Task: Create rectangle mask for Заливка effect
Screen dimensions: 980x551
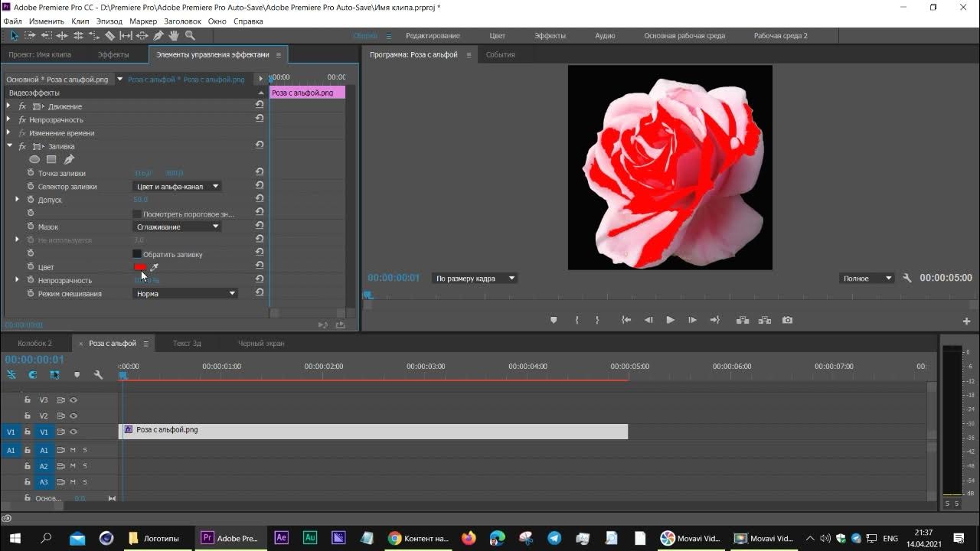Action: pyautogui.click(x=51, y=159)
